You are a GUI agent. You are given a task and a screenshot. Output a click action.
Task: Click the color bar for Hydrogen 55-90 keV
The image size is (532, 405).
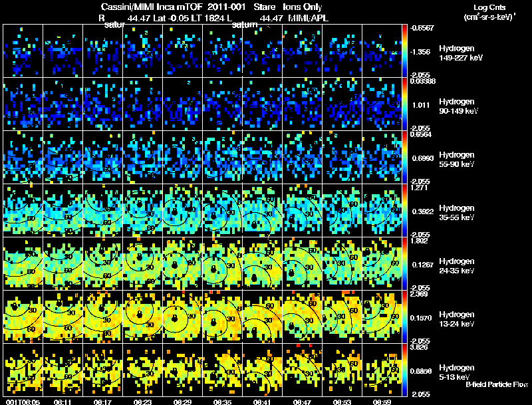click(x=404, y=158)
